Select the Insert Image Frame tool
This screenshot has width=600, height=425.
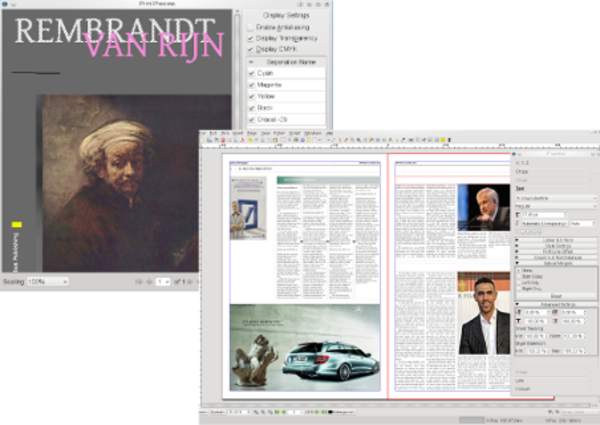click(296, 140)
